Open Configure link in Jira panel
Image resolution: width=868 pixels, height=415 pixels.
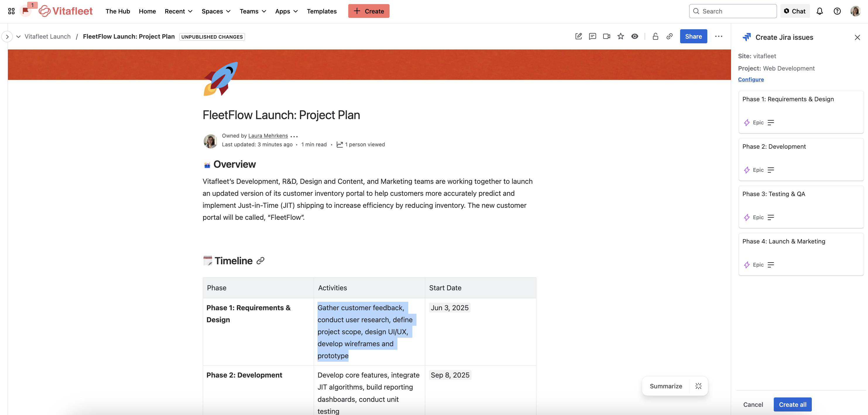coord(751,79)
